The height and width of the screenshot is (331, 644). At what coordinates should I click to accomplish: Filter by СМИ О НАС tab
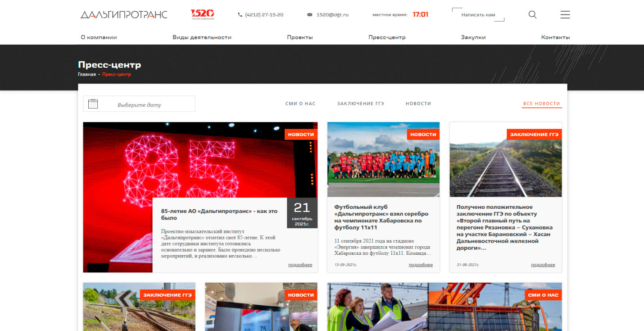(300, 104)
